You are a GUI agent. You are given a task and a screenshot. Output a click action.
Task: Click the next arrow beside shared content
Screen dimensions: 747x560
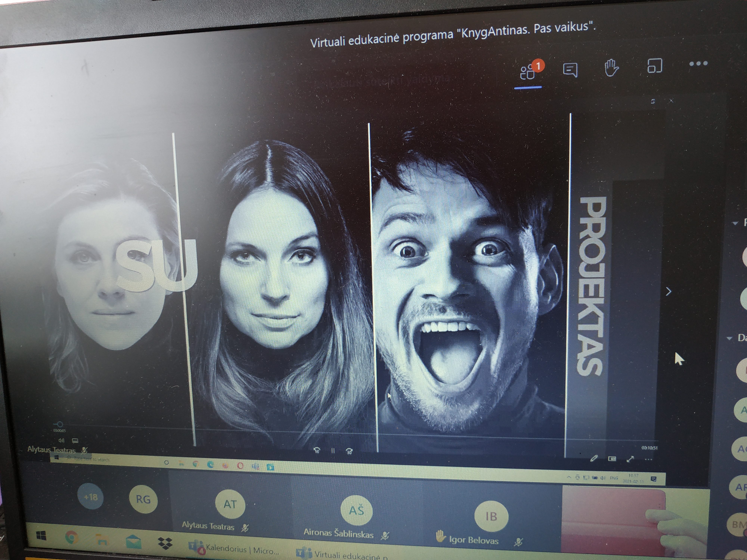tap(668, 291)
